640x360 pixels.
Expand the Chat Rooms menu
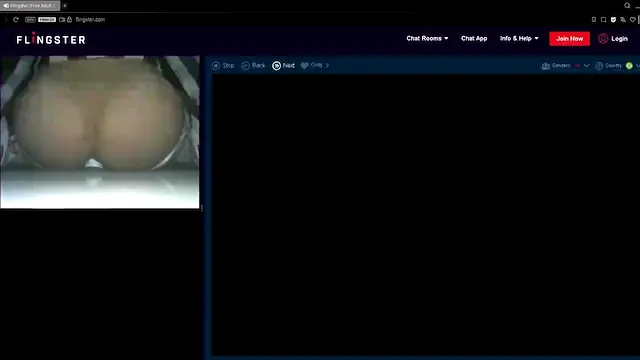[427, 38]
